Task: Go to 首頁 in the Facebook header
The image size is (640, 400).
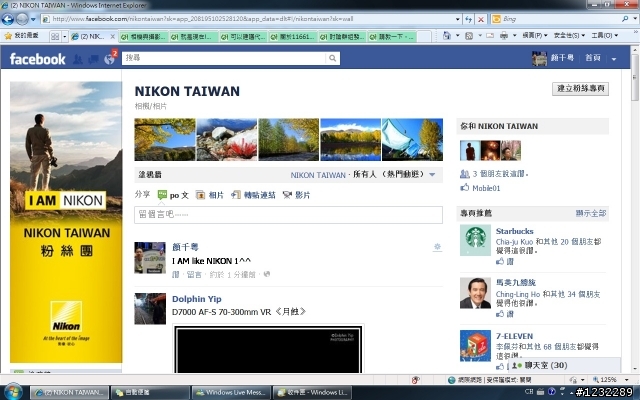Action: click(x=593, y=58)
